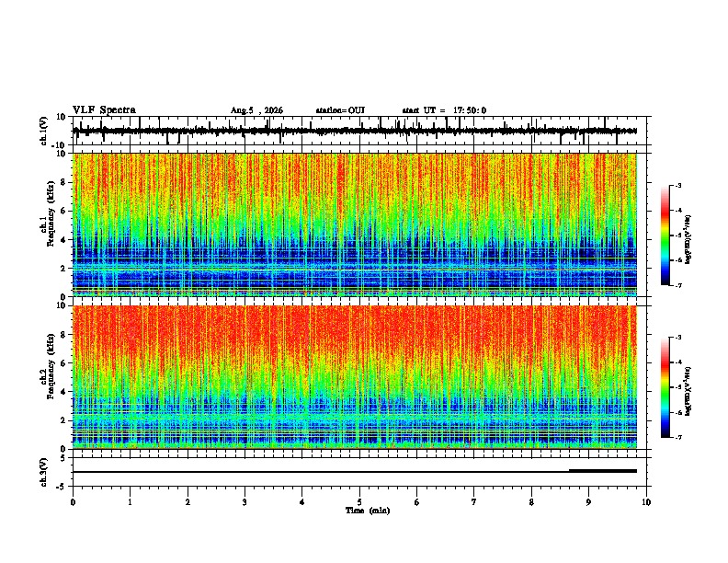The image size is (728, 563).
Task: Click the thick black segment in ch.3 trace
Action: click(603, 471)
